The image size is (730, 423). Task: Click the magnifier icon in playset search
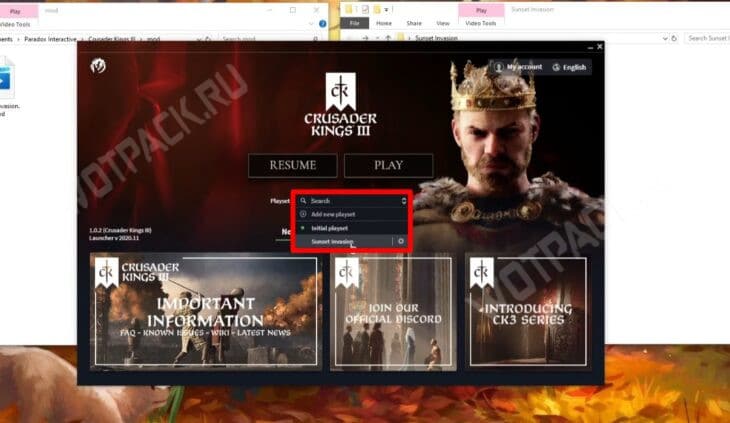click(303, 201)
